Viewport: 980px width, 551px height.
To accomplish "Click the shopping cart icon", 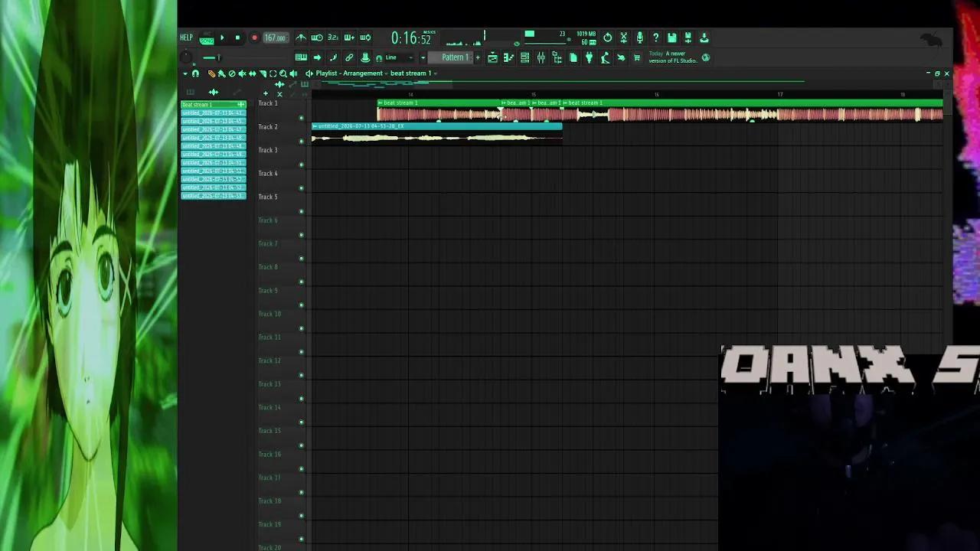I will 637,57.
